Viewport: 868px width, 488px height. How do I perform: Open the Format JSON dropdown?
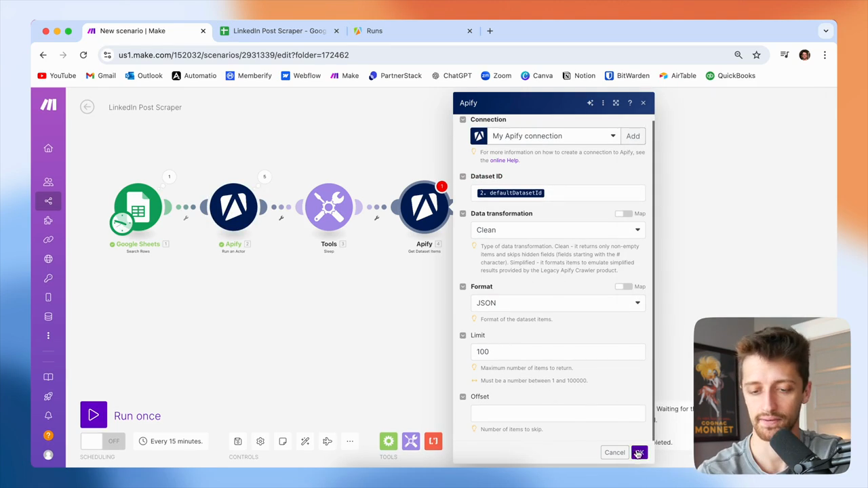coord(558,303)
